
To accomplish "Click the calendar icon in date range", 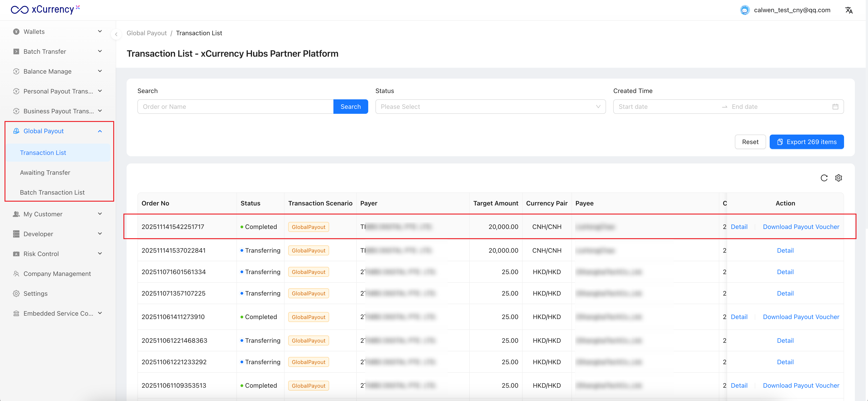I will point(835,106).
